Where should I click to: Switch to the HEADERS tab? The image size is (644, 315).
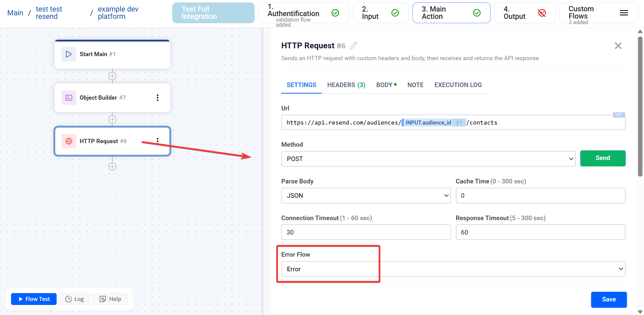point(346,85)
